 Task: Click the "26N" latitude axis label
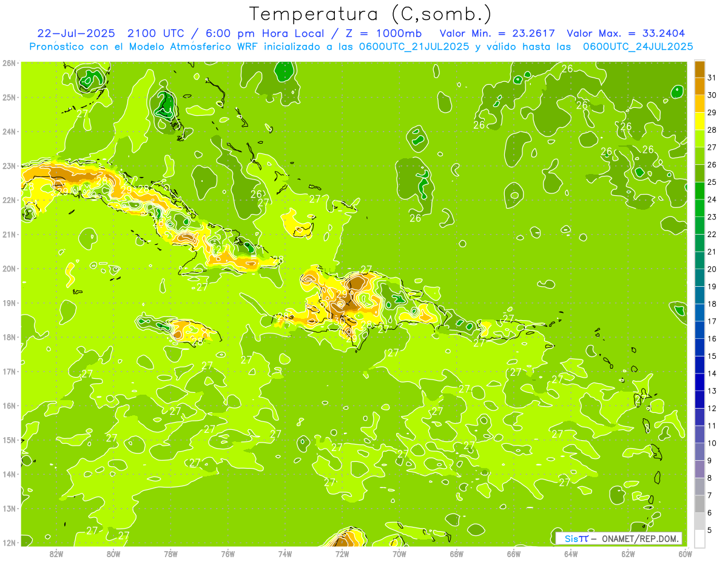coord(9,63)
